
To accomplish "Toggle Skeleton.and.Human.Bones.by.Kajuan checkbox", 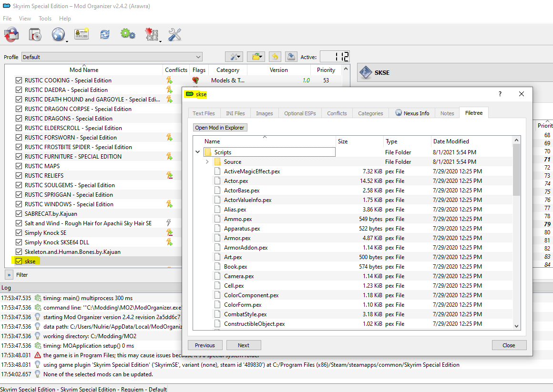I will [x=19, y=251].
